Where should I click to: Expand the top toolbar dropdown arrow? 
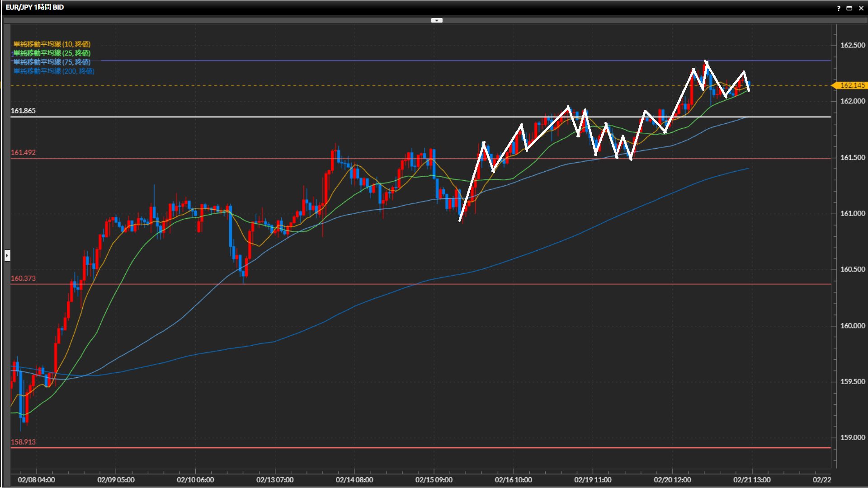(437, 20)
